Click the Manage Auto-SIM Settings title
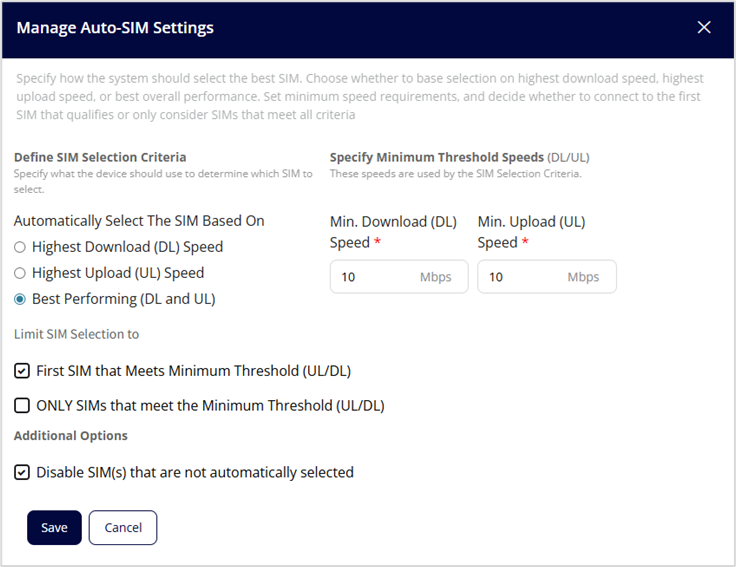Viewport: 736px width, 567px height. 115,28
